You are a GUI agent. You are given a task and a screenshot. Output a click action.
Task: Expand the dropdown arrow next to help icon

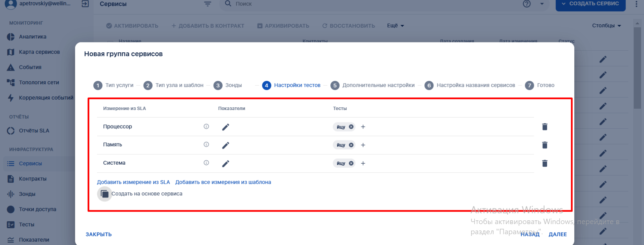click(x=542, y=4)
